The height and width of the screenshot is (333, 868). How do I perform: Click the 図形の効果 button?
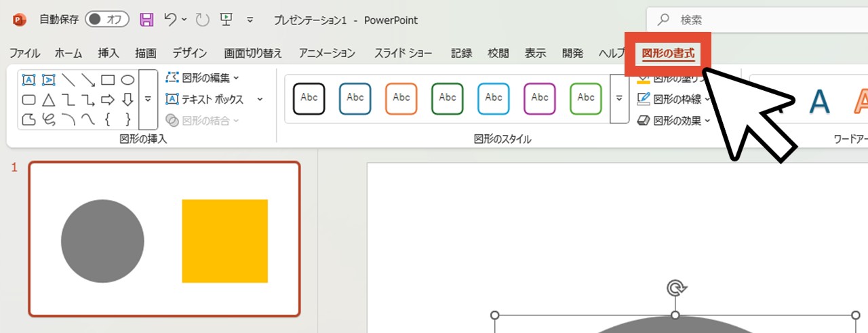pos(674,121)
